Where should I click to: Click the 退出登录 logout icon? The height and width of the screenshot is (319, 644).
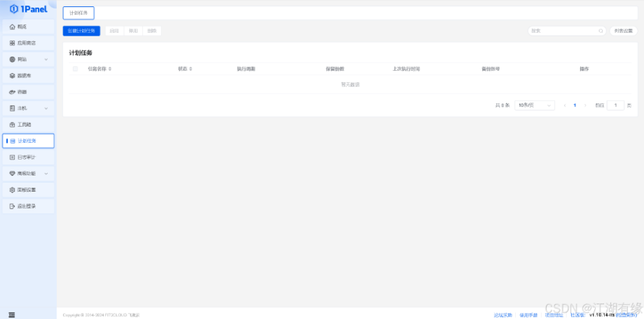12,206
